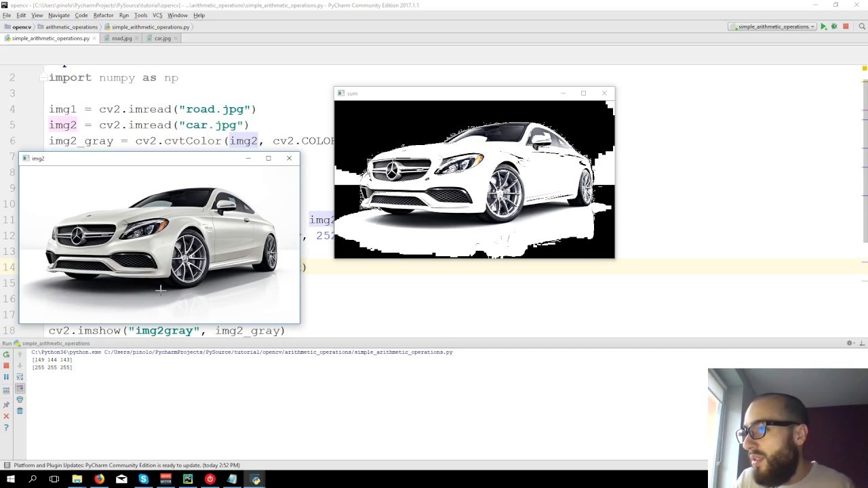Toggle soft-wrap in Run console
868x488 pixels.
20,377
